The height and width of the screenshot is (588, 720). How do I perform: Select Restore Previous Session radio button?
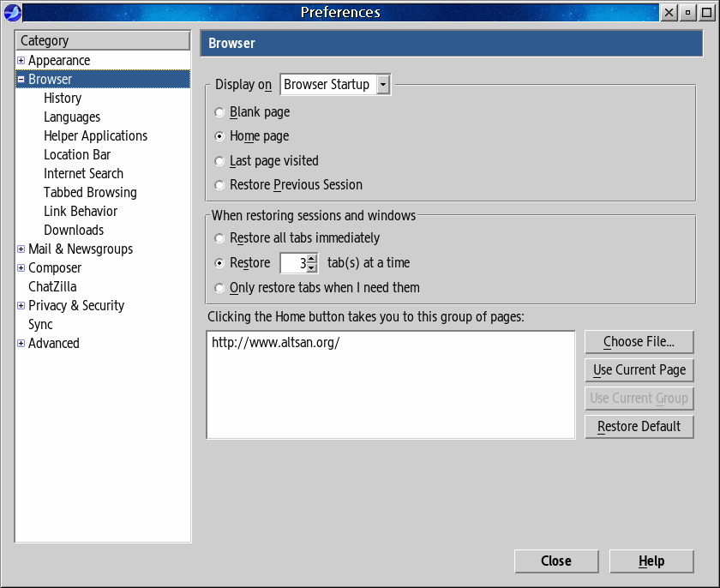[220, 185]
